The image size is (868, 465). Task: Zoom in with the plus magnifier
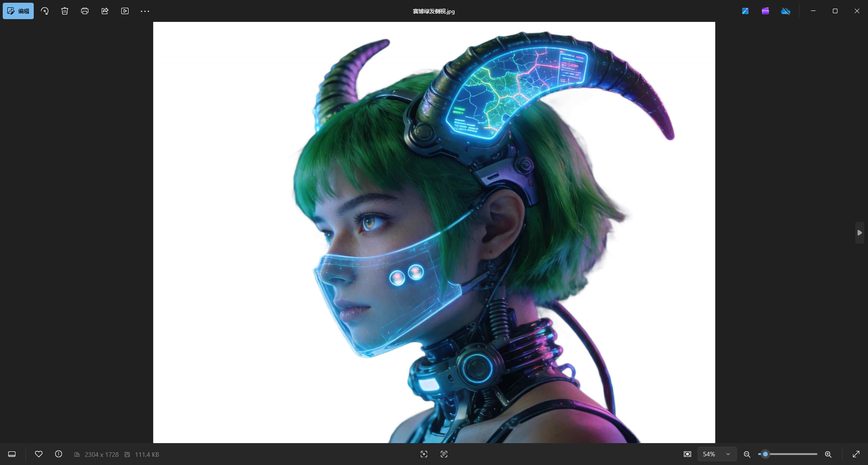[828, 454]
